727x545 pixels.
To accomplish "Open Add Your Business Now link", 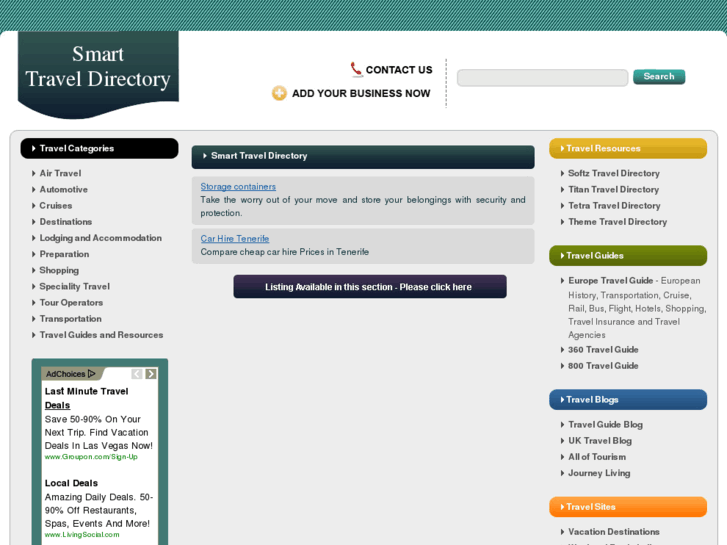I will [361, 94].
